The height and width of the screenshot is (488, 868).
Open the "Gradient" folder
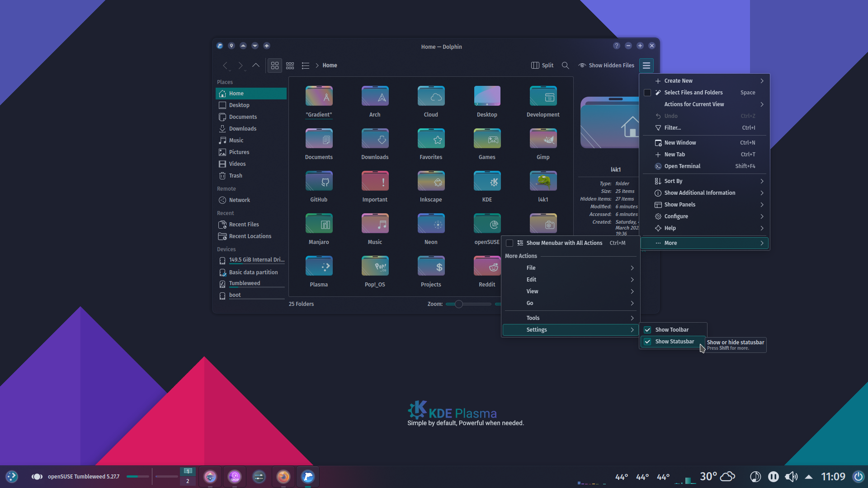pyautogui.click(x=319, y=102)
